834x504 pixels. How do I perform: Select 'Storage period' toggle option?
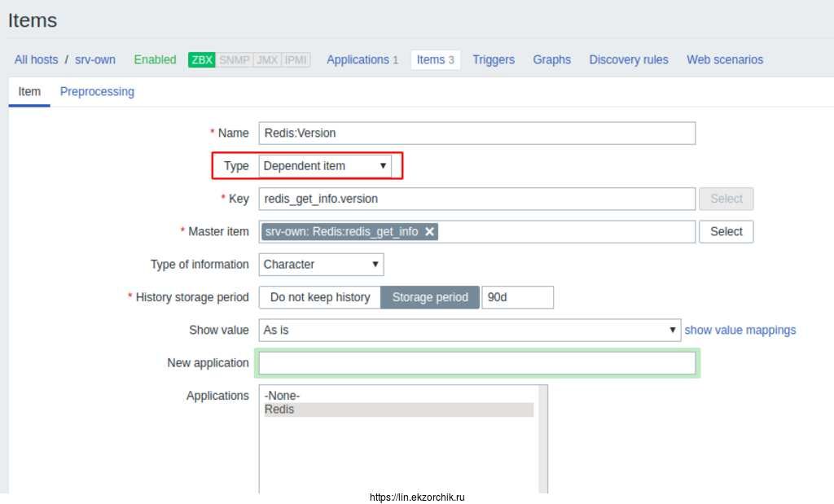pyautogui.click(x=430, y=297)
